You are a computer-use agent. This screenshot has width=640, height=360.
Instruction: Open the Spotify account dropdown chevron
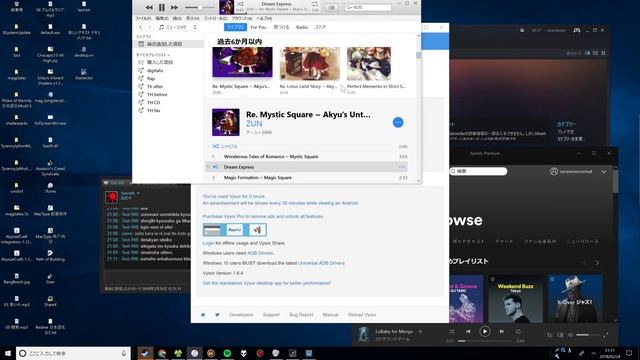pos(604,171)
